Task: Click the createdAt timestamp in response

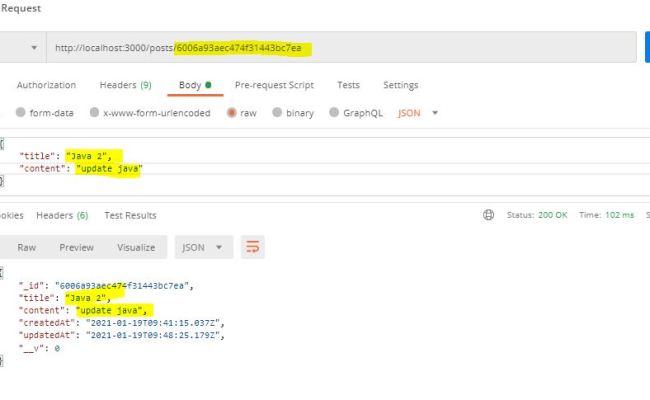Action: coord(153,323)
